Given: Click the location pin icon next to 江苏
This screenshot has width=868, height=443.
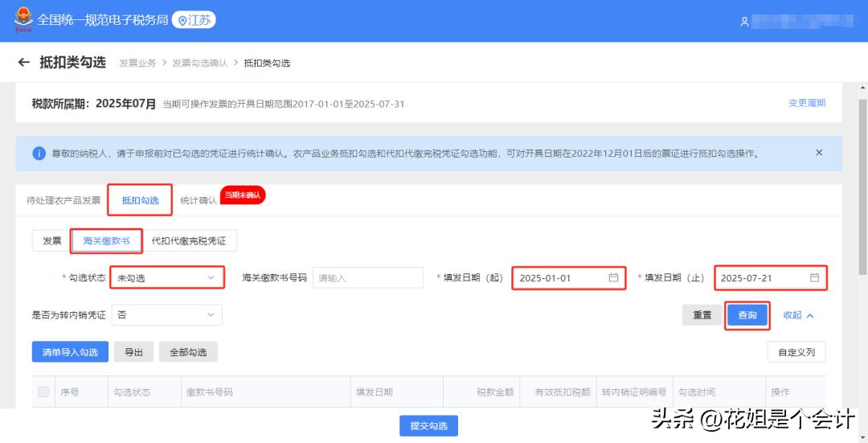Looking at the screenshot, I should pos(182,20).
